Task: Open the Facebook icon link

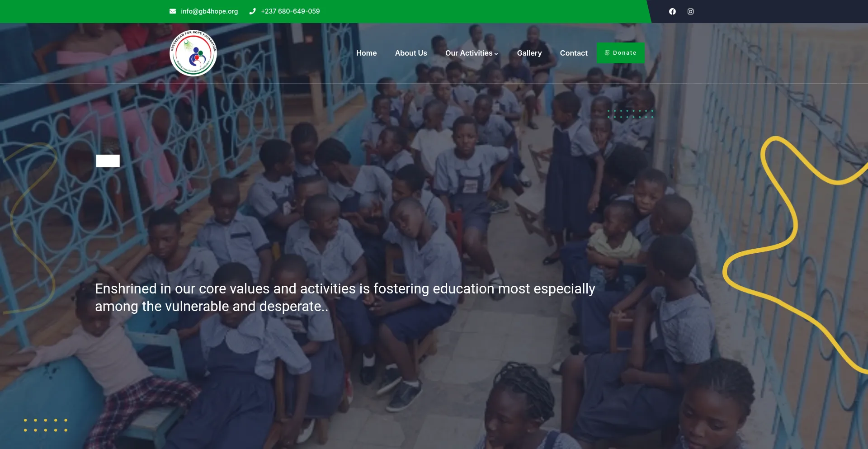Action: pos(672,11)
